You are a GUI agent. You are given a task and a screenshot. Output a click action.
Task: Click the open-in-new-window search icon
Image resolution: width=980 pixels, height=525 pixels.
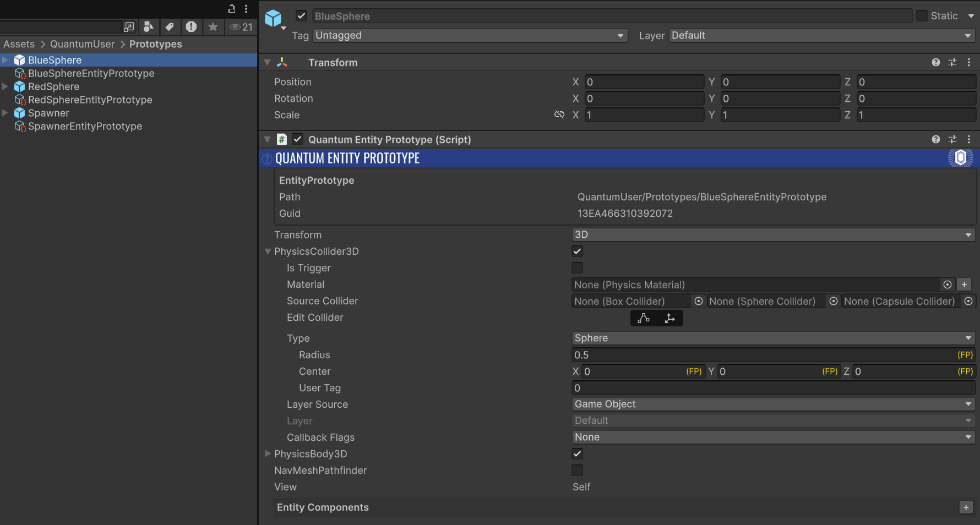[x=129, y=27]
